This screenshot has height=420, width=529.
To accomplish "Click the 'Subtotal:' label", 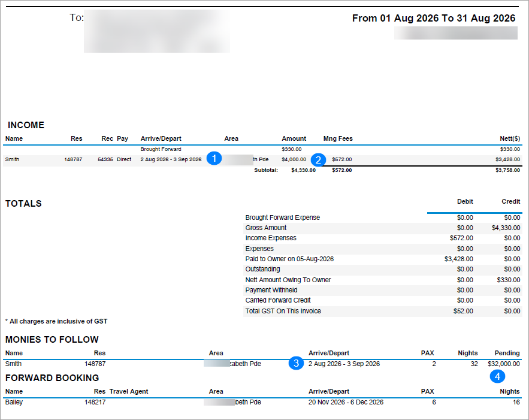I will click(x=266, y=170).
